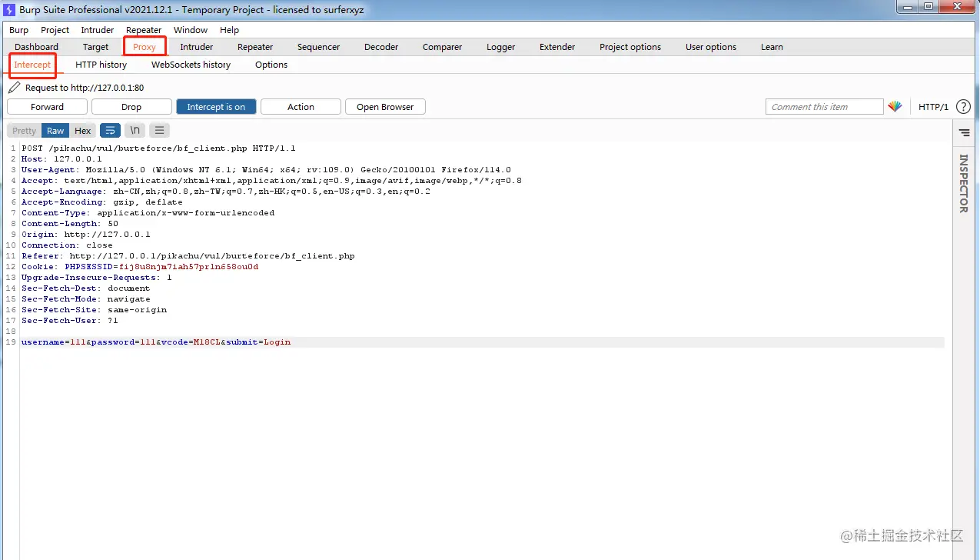This screenshot has width=980, height=560.
Task: Click the Host: 127.0.0.1 header line
Action: point(61,159)
